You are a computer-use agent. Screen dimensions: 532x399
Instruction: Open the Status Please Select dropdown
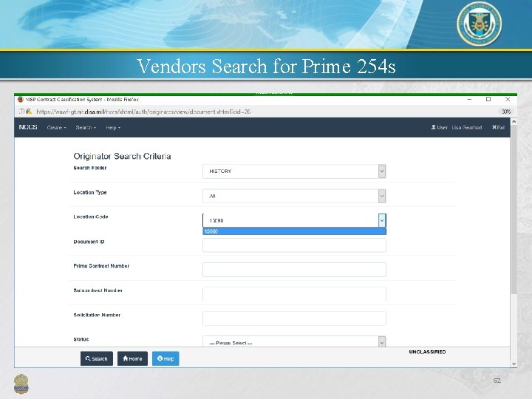(294, 341)
